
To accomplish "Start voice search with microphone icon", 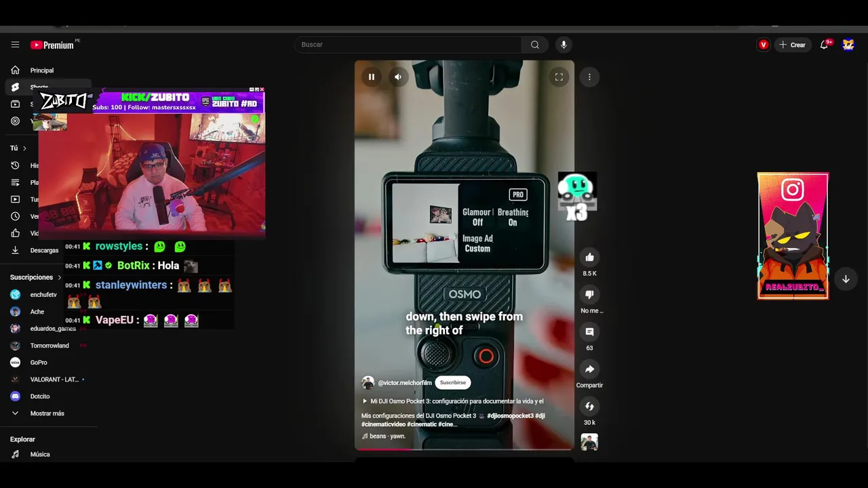I will pyautogui.click(x=564, y=45).
